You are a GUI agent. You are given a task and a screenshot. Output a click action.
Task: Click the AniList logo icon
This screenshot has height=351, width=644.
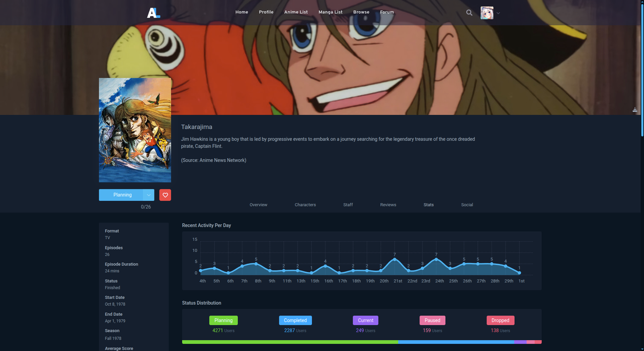(153, 13)
